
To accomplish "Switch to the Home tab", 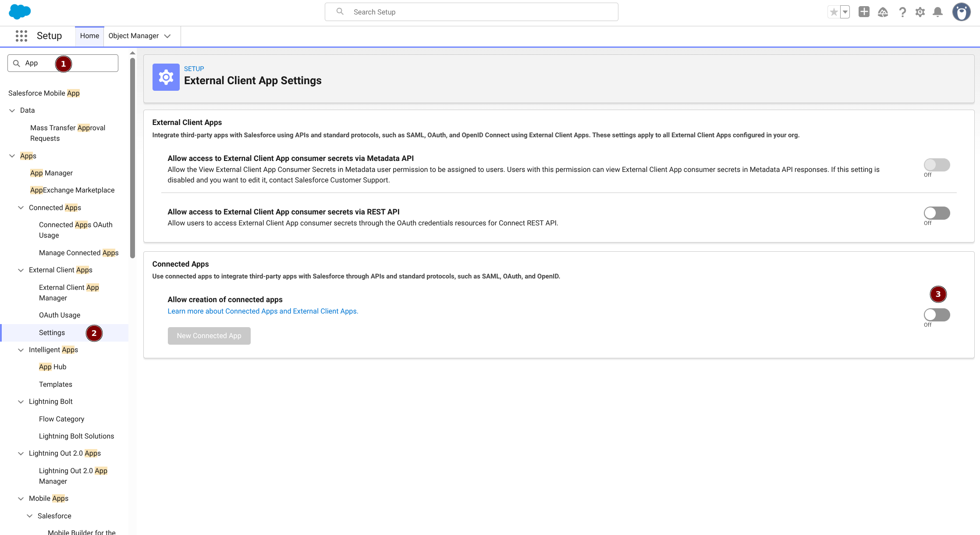I will click(89, 36).
